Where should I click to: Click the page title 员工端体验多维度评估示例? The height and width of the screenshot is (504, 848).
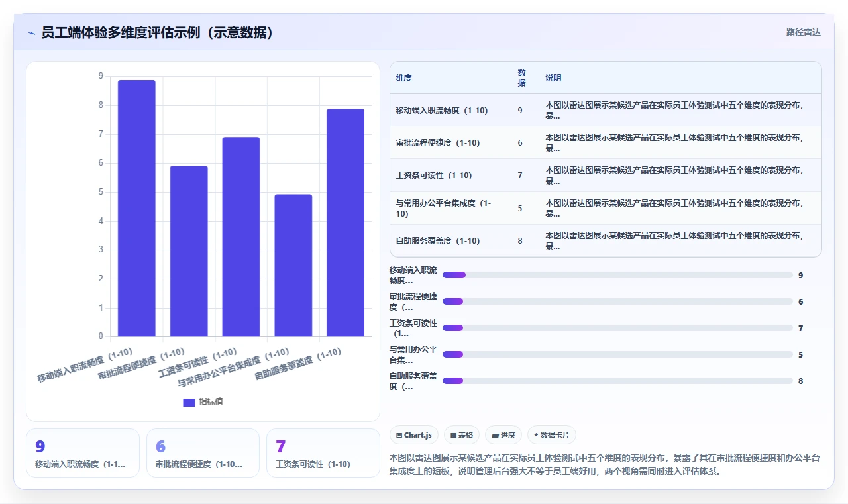tap(158, 33)
